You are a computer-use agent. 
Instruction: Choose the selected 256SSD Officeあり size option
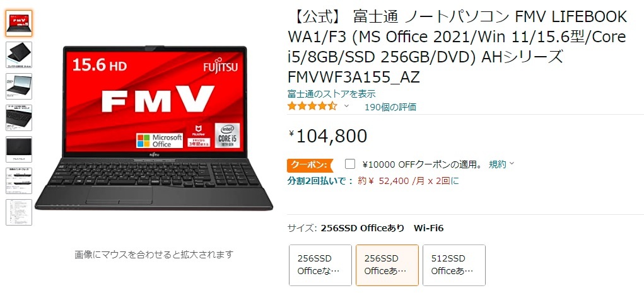(x=387, y=265)
